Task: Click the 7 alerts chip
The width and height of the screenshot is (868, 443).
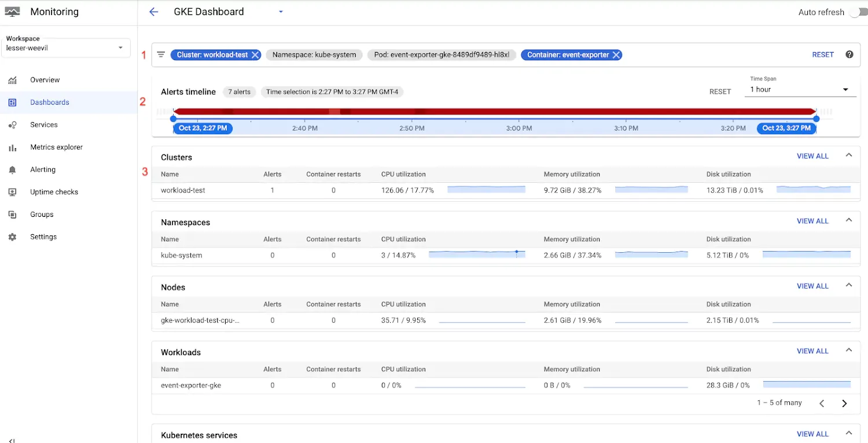Action: coord(239,92)
